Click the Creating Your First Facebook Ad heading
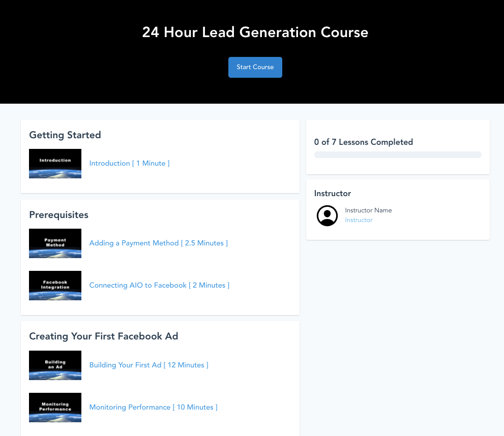Screen dimensions: 504x436 click(x=104, y=336)
